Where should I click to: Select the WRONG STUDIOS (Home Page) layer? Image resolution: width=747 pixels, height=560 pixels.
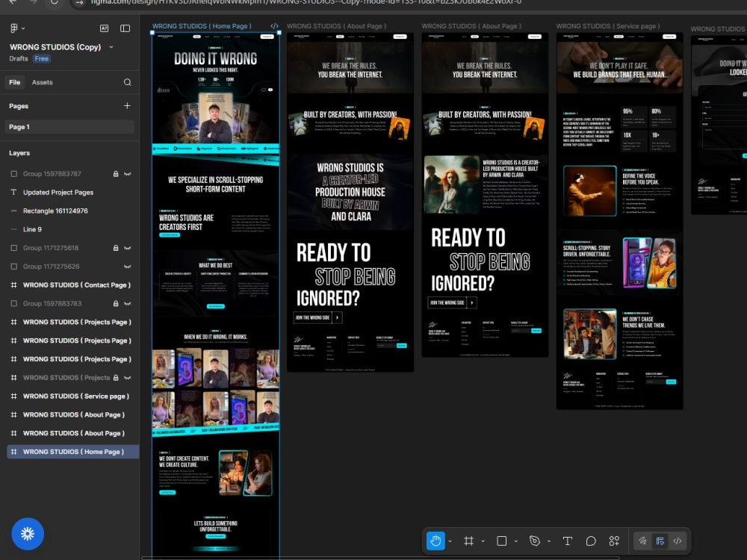click(73, 452)
